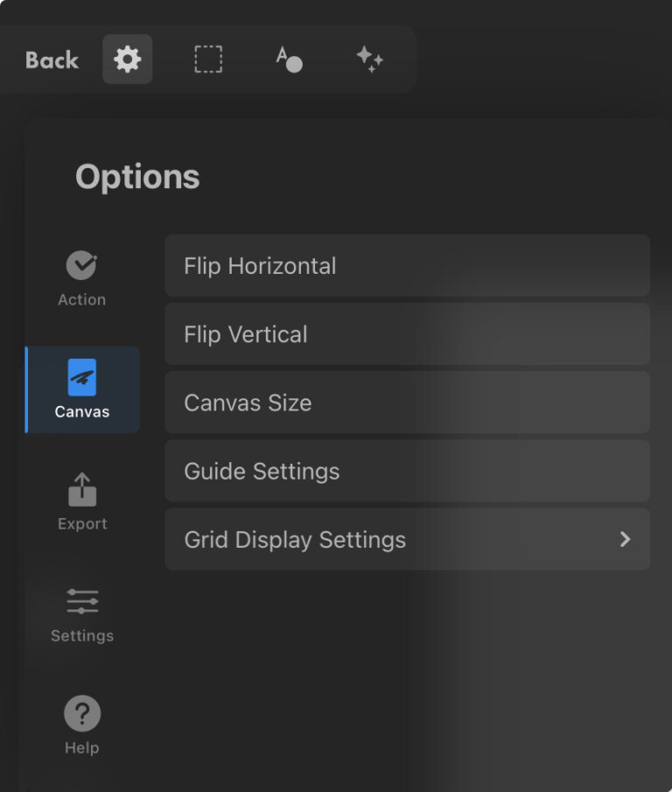Click the Help question mark icon
672x792 pixels.
point(81,713)
